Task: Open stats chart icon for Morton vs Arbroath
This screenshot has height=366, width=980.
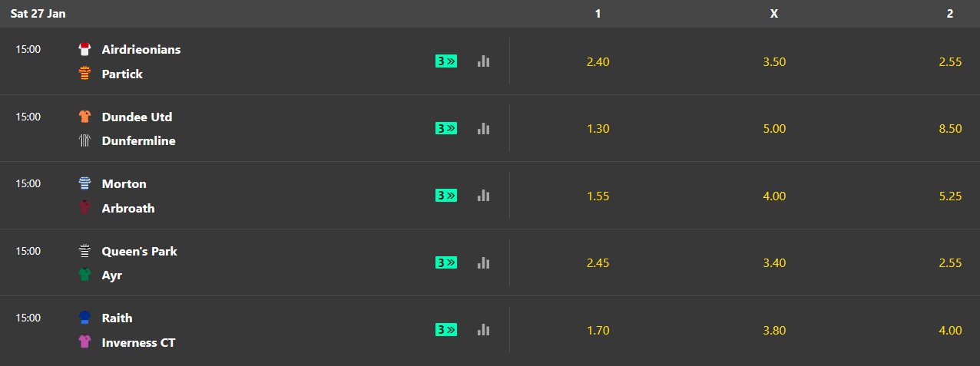Action: [483, 196]
